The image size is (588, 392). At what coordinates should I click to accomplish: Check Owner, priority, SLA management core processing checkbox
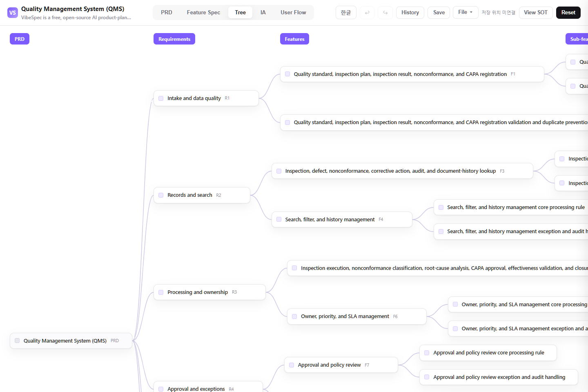pyautogui.click(x=455, y=304)
